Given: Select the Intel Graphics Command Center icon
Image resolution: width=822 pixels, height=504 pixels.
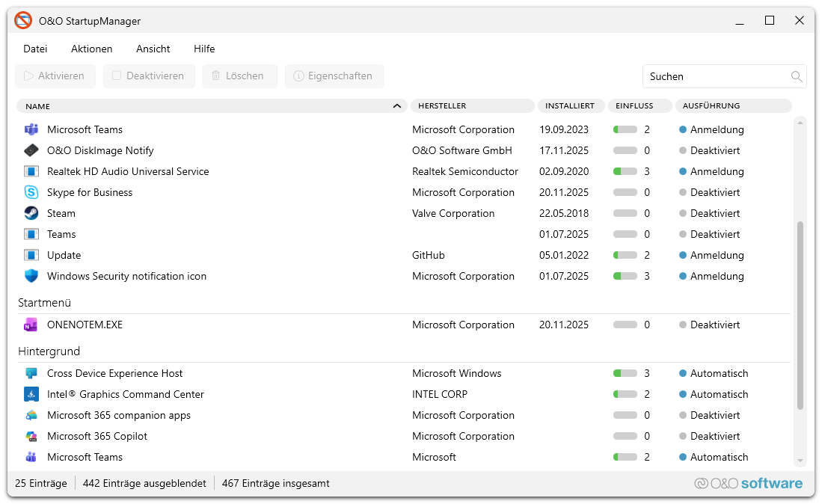Looking at the screenshot, I should point(31,394).
